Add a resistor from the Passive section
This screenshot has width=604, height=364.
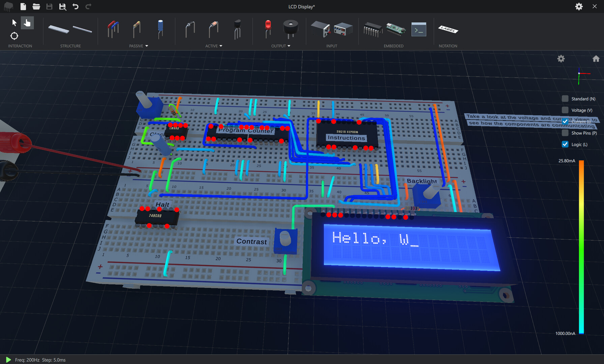(137, 29)
